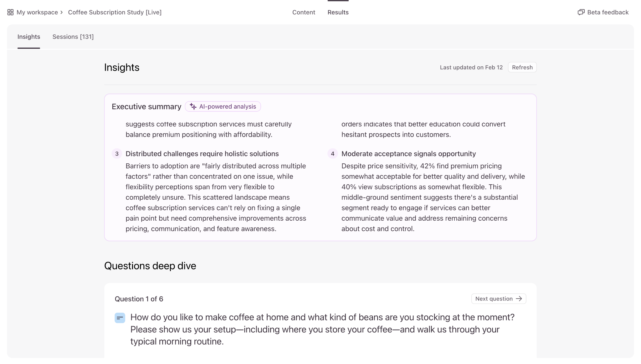The height and width of the screenshot is (364, 641).
Task: Navigate to My workspace breadcrumb
Action: tap(37, 12)
